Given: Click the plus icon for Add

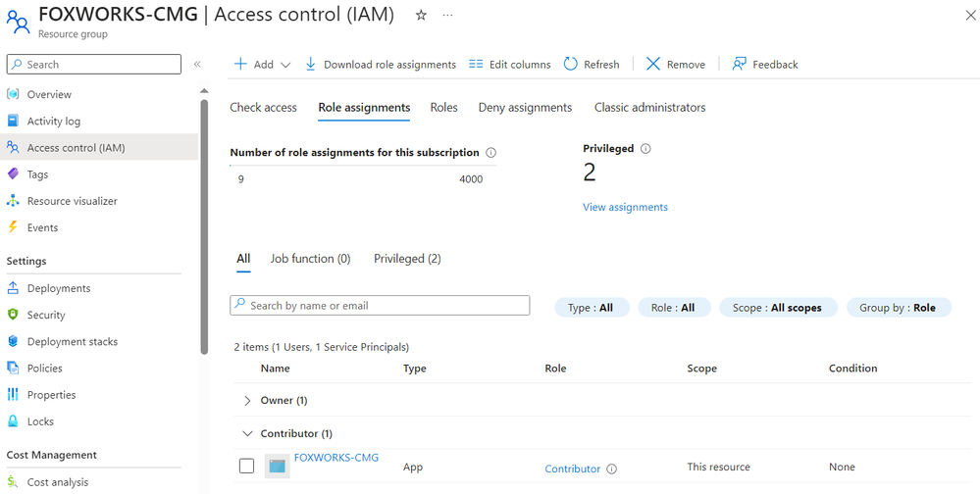Looking at the screenshot, I should coord(240,65).
